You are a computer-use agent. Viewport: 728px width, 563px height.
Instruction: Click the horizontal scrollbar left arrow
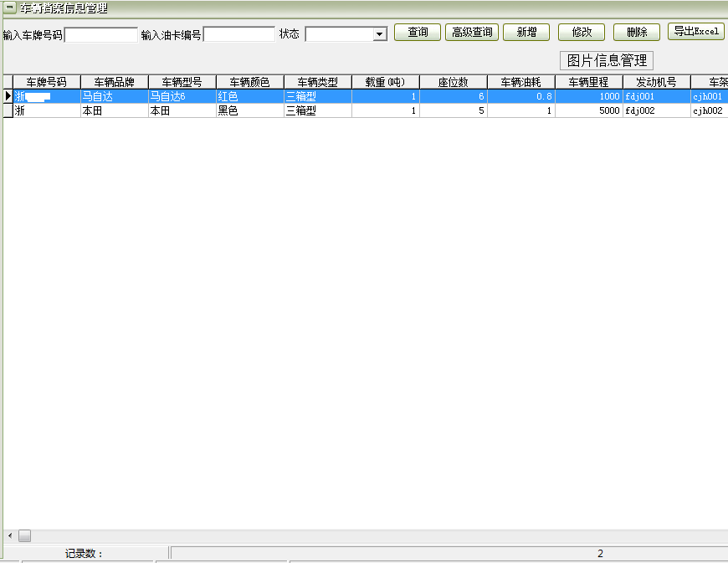click(10, 535)
